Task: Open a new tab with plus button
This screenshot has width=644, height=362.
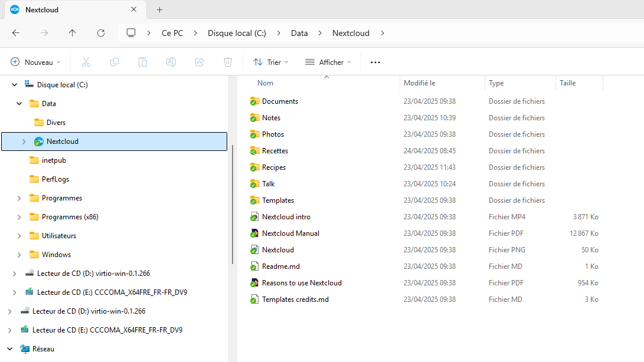Action: coord(159,10)
